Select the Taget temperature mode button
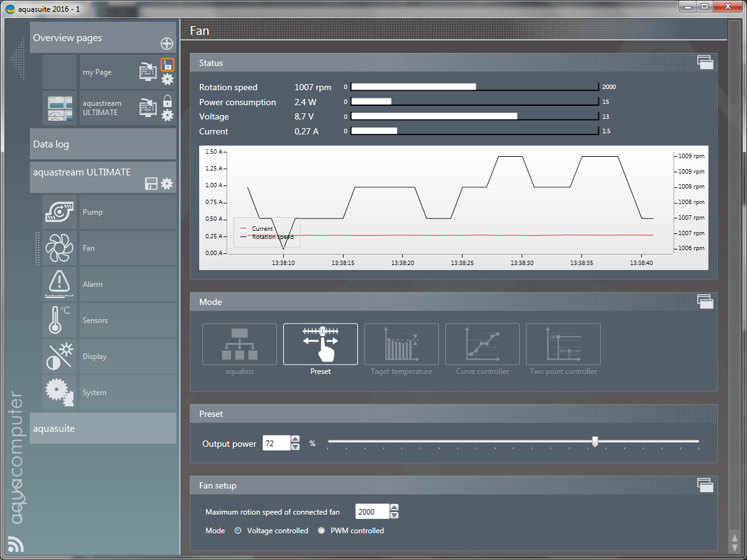747x560 pixels. point(402,344)
